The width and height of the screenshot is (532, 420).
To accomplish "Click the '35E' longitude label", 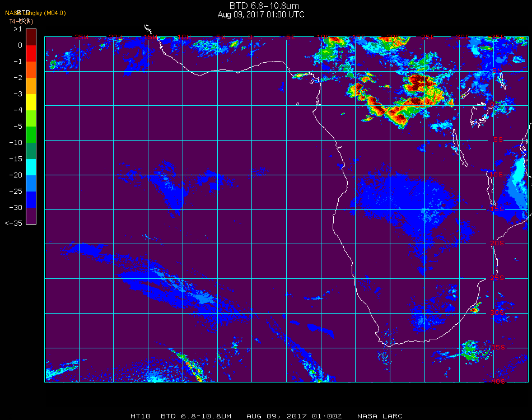I will [498, 37].
